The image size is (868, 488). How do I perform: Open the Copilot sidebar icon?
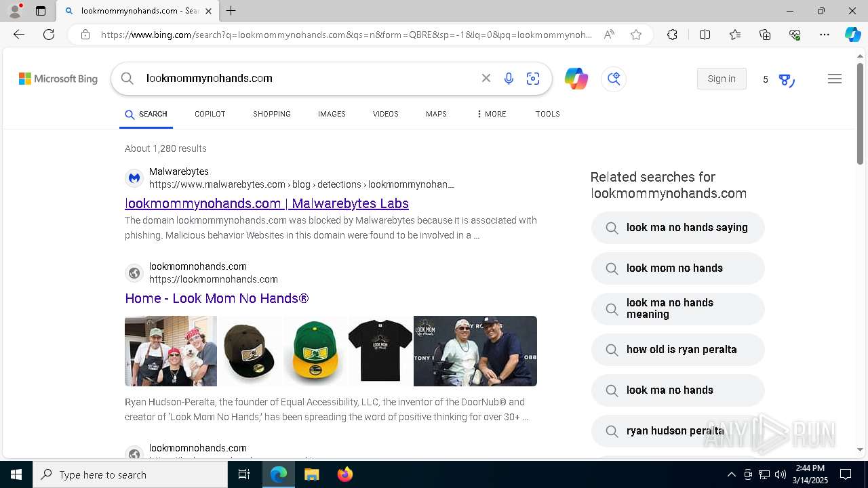click(852, 35)
